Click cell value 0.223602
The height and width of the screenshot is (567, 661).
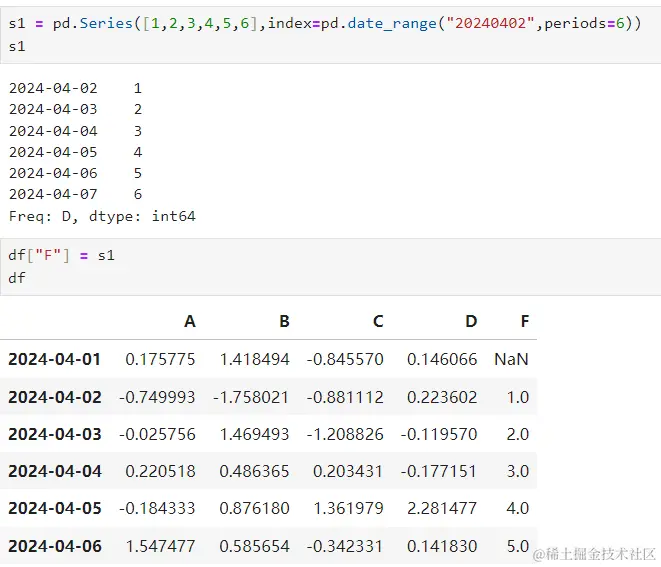pos(442,397)
